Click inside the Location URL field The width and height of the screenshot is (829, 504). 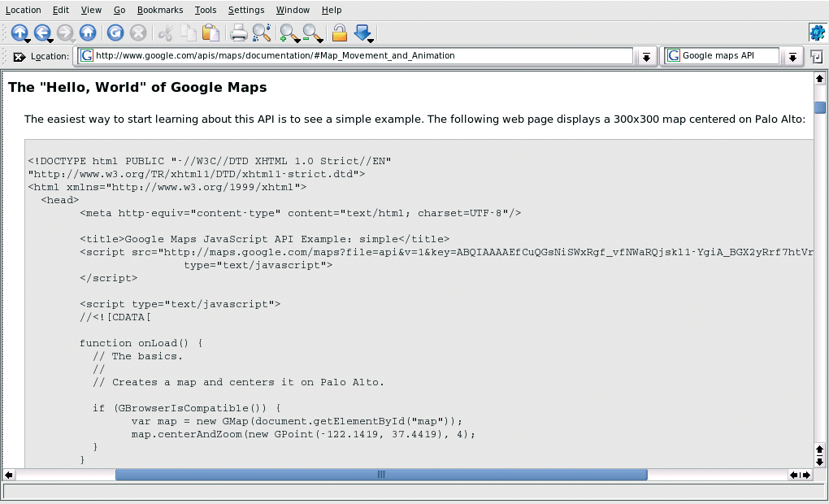355,55
